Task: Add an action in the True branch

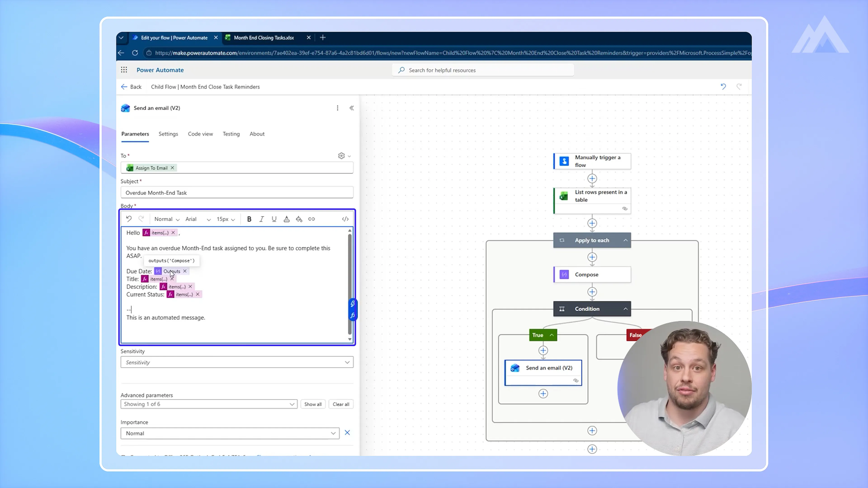Action: [543, 351]
